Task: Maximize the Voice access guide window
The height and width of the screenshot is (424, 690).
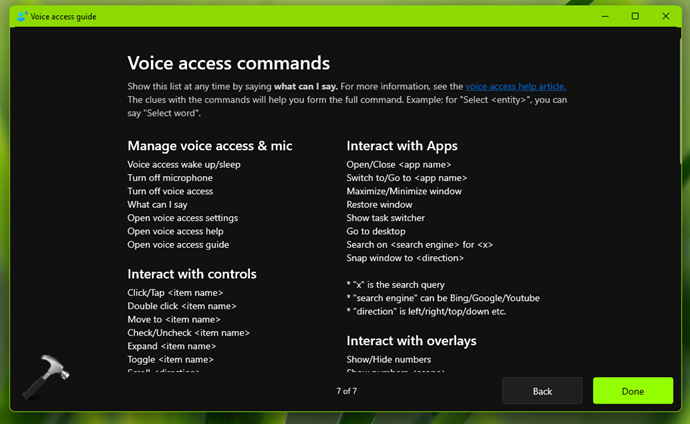Action: point(635,16)
